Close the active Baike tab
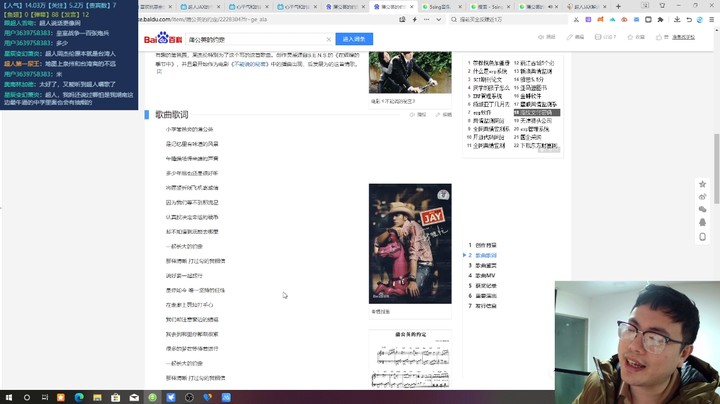Viewport: 720px width, 404px height. tap(411, 7)
